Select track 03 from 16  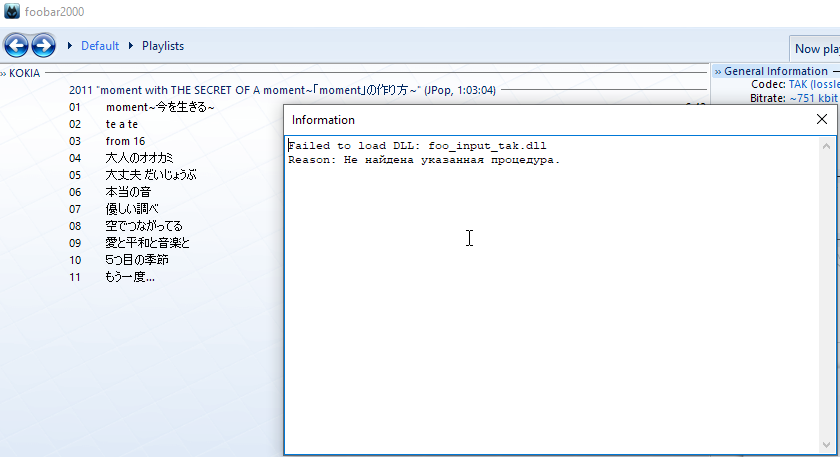click(x=125, y=141)
